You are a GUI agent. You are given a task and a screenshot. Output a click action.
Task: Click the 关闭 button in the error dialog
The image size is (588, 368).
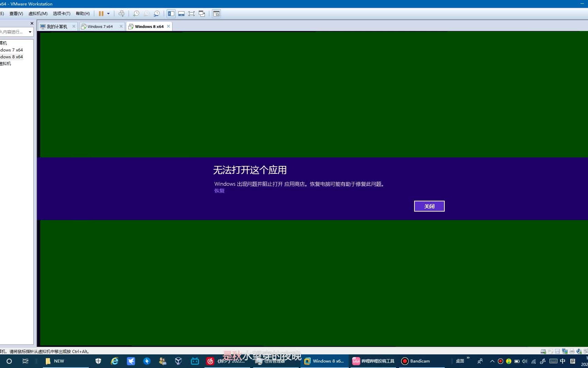point(429,206)
